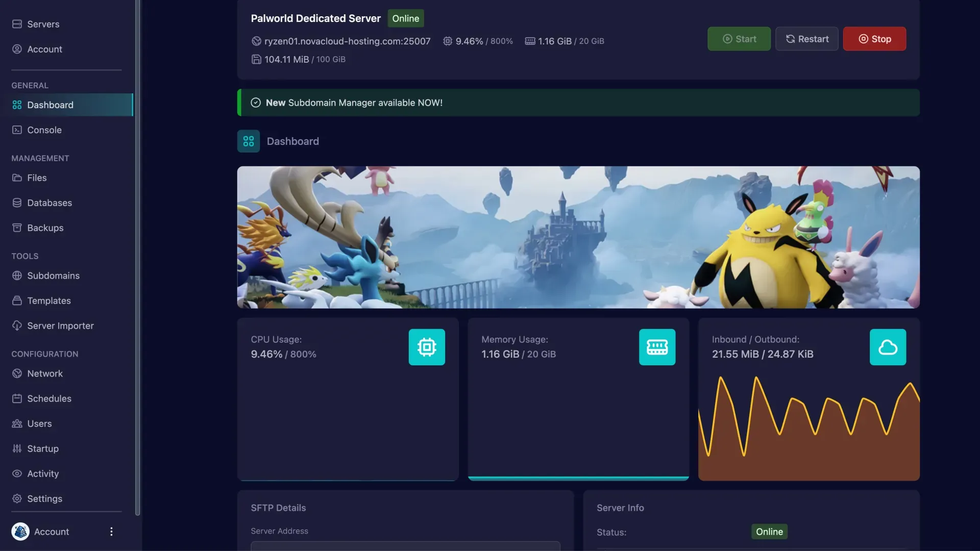980x551 pixels.
Task: Click the Palworld banner image
Action: [x=578, y=237]
